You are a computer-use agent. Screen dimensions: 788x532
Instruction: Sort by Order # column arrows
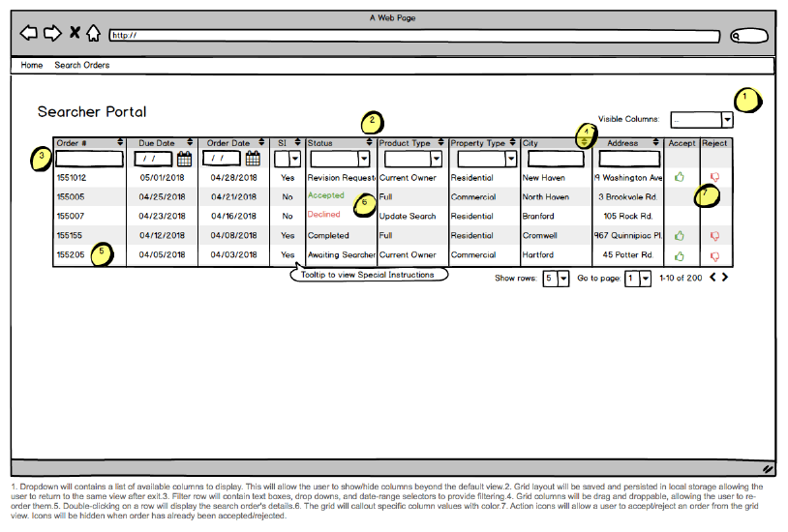point(120,142)
